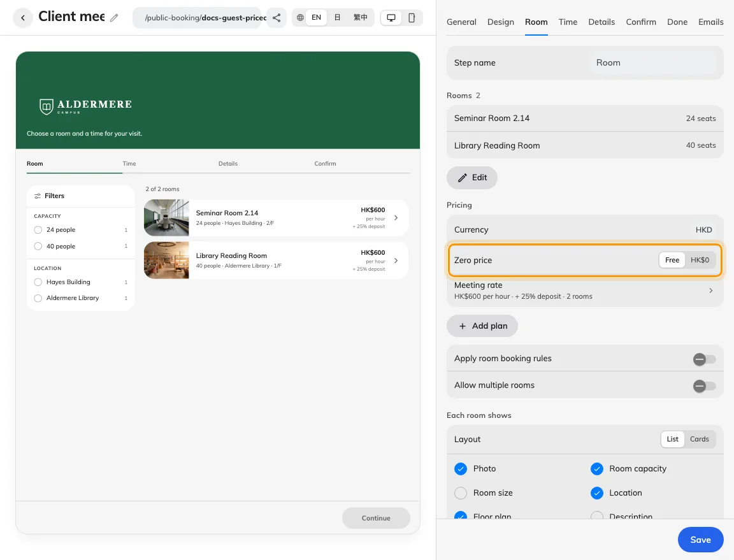
Task: Open the share link icon
Action: [277, 18]
